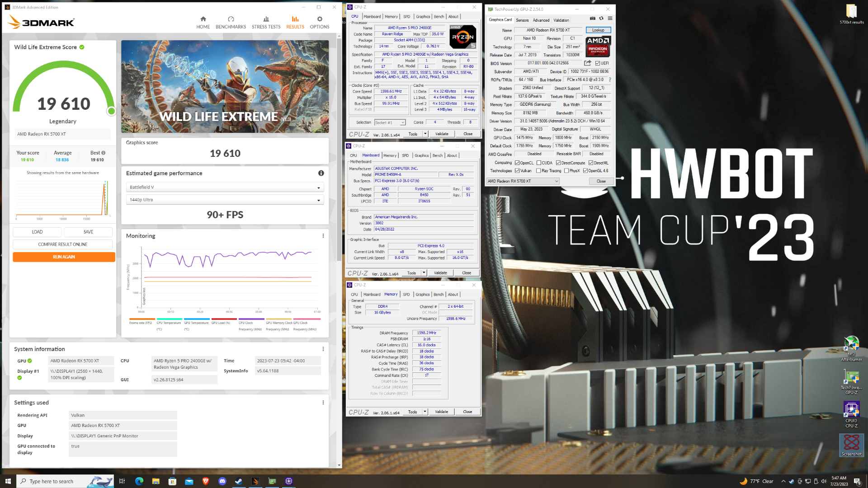This screenshot has width=868, height=488.
Task: Open GPU-Z AMD Radeon RX 5700 XT selector
Action: click(523, 181)
